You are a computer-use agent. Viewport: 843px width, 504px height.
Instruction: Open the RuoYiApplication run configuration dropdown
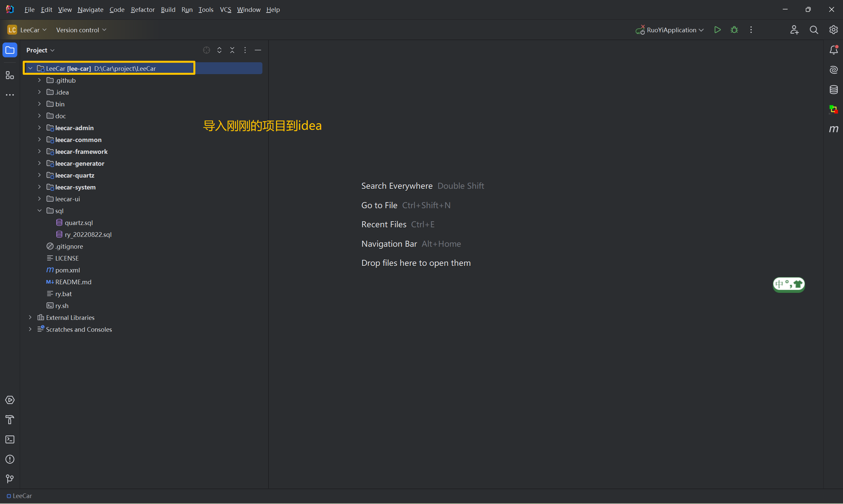point(671,30)
